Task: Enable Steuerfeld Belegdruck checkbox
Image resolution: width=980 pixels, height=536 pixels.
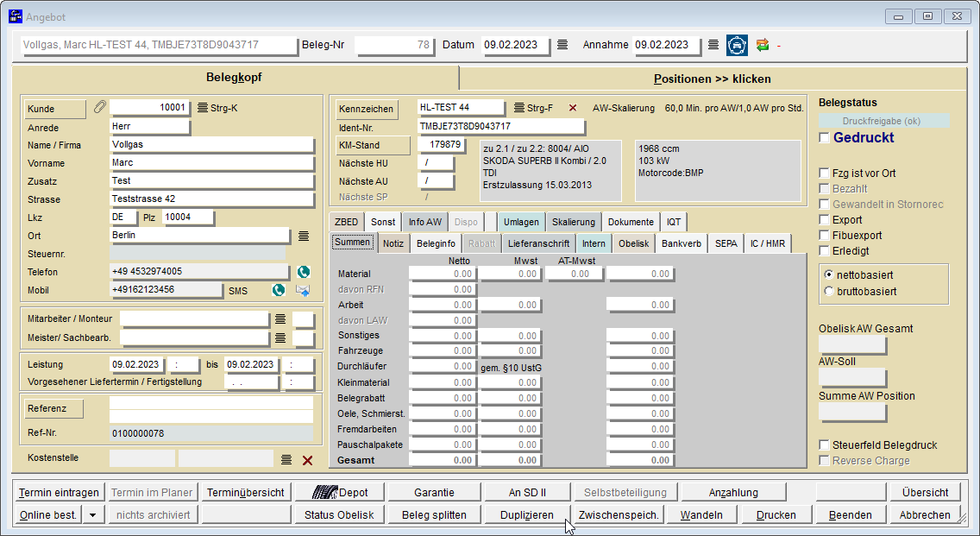Action: click(825, 445)
